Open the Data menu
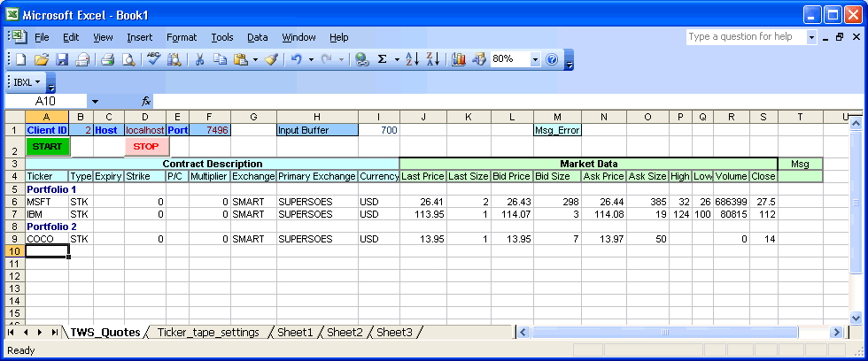Image resolution: width=868 pixels, height=361 pixels. point(258,37)
